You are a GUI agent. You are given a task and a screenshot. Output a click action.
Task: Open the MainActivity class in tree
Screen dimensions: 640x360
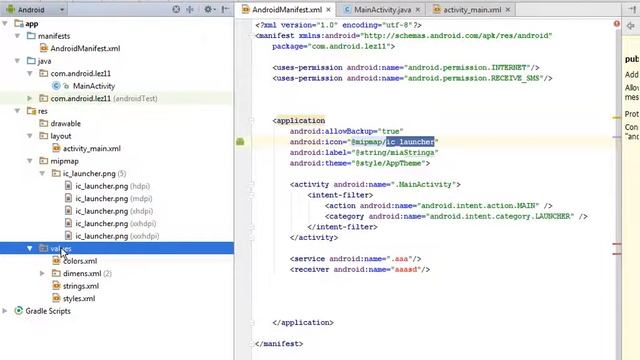pyautogui.click(x=93, y=86)
